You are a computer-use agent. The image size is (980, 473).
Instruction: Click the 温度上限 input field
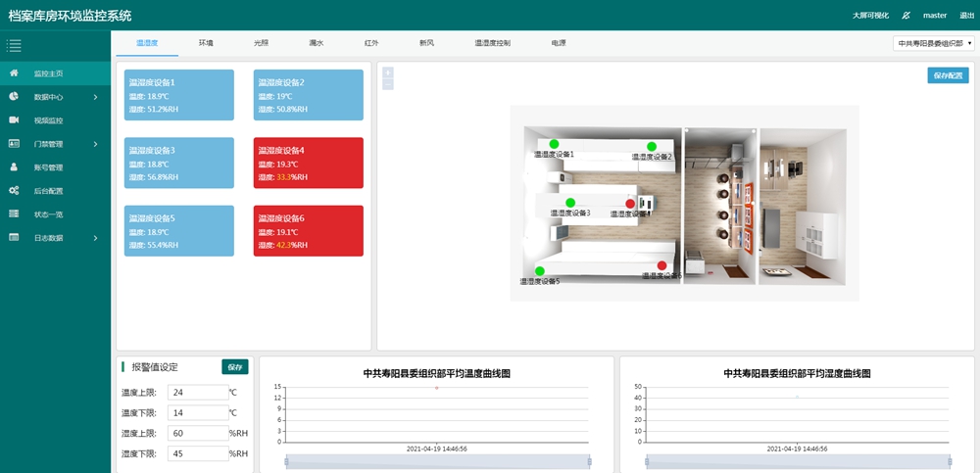tap(198, 393)
